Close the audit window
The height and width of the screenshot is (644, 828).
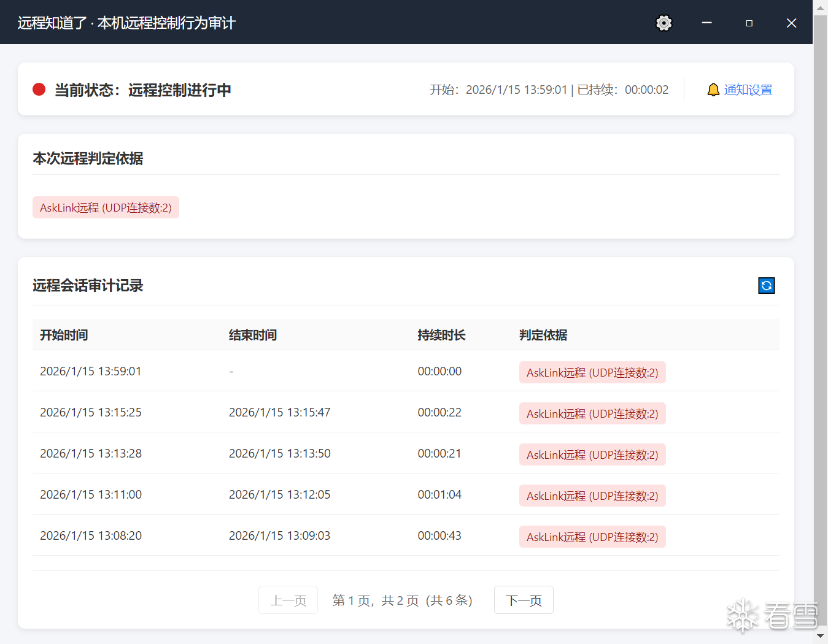point(792,23)
